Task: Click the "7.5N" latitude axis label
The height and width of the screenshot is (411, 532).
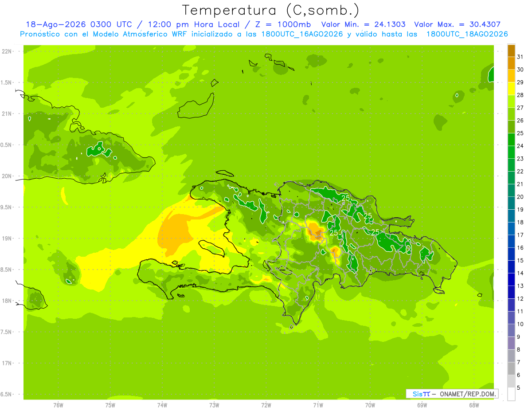Action: tap(7, 332)
